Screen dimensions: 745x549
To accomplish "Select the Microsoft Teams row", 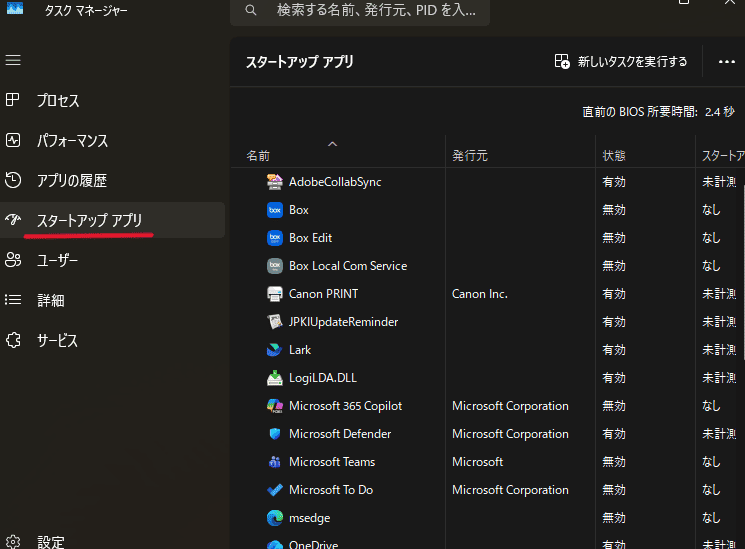I will (487, 462).
